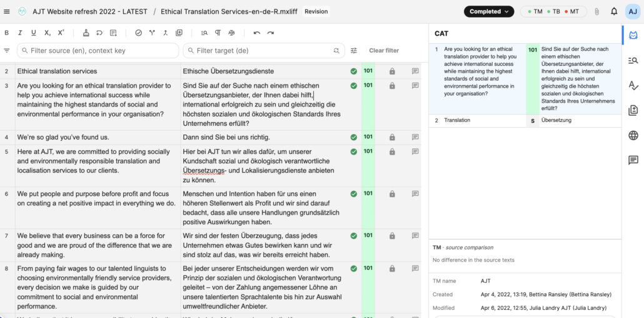Open the attachments paperclip icon

pos(596,11)
